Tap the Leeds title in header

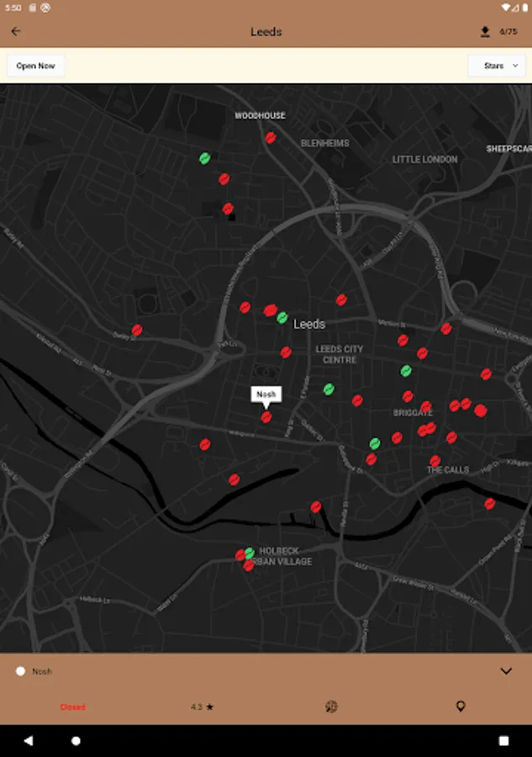click(x=266, y=32)
